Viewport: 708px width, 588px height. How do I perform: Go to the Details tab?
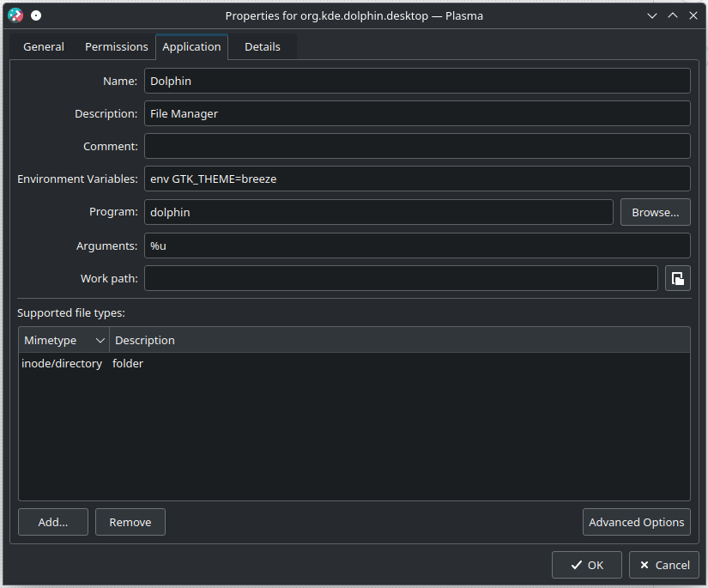[263, 47]
